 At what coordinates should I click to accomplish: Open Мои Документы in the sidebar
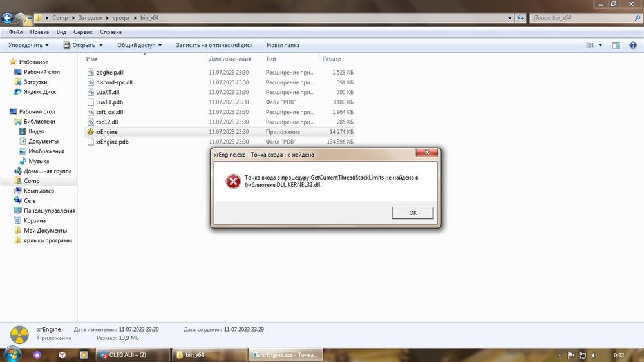click(45, 230)
